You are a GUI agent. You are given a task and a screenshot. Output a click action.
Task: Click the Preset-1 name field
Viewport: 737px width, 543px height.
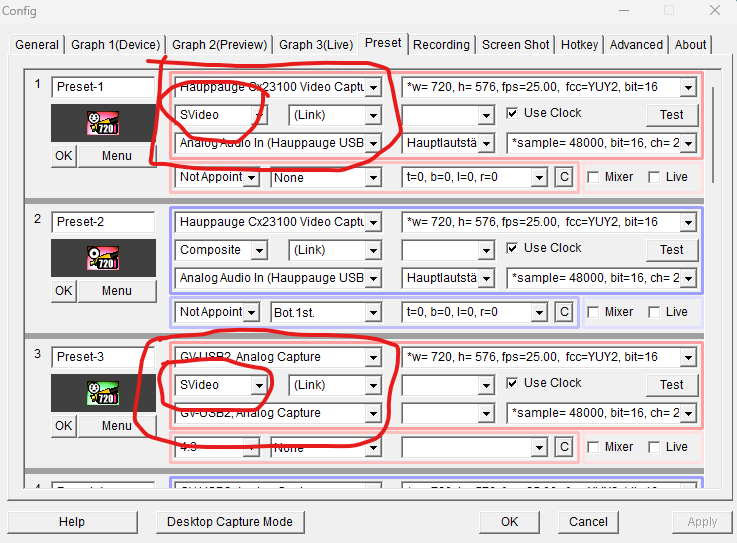[103, 87]
